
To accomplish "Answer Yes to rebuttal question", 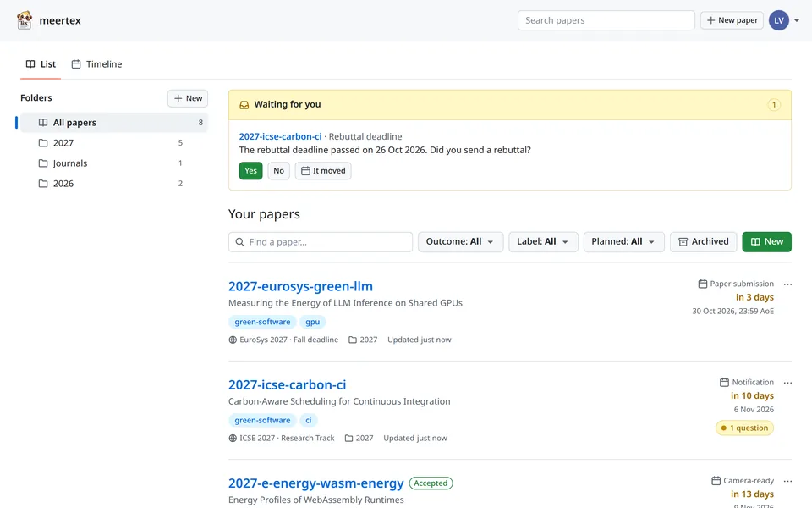I will (x=250, y=170).
